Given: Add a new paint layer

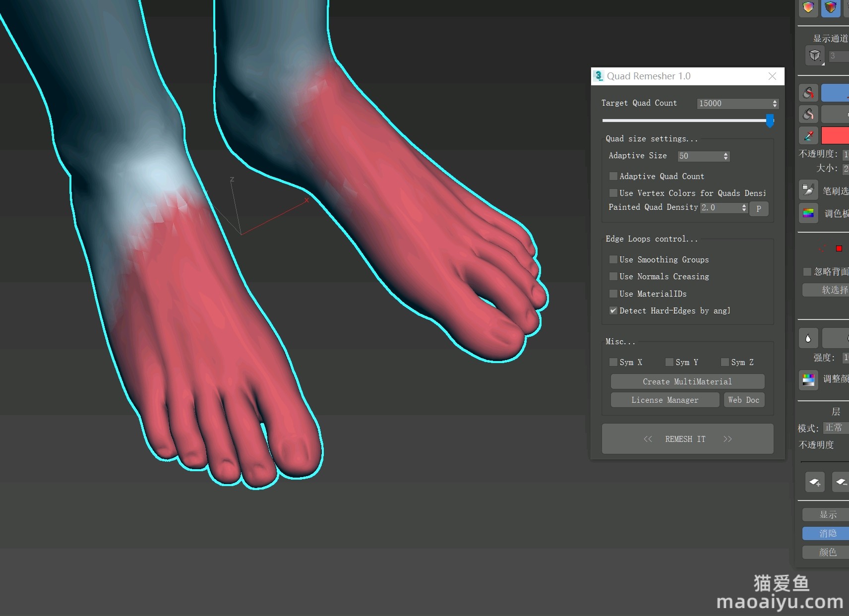Looking at the screenshot, I should (814, 482).
